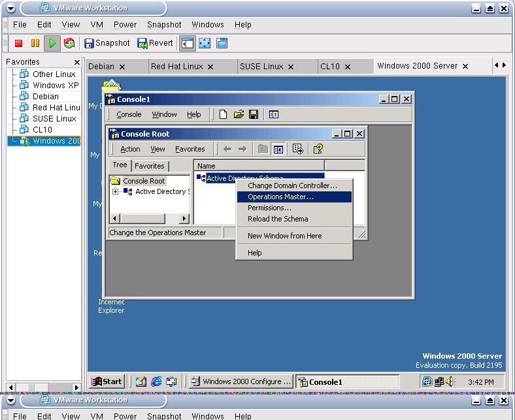
Task: Open the Snapshot menu
Action: pyautogui.click(x=164, y=25)
